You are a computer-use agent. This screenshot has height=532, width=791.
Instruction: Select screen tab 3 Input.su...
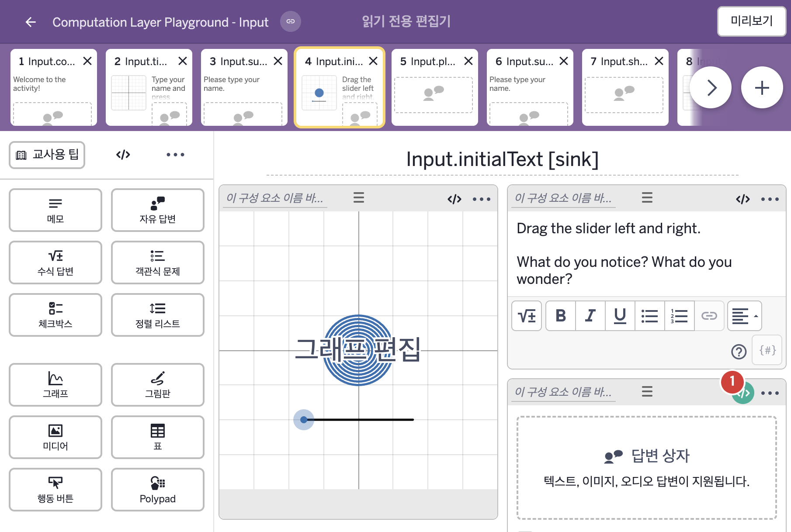pyautogui.click(x=244, y=87)
